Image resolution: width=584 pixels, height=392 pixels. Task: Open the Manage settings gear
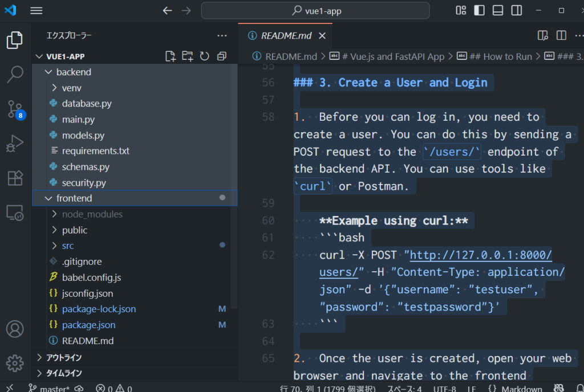click(x=15, y=363)
